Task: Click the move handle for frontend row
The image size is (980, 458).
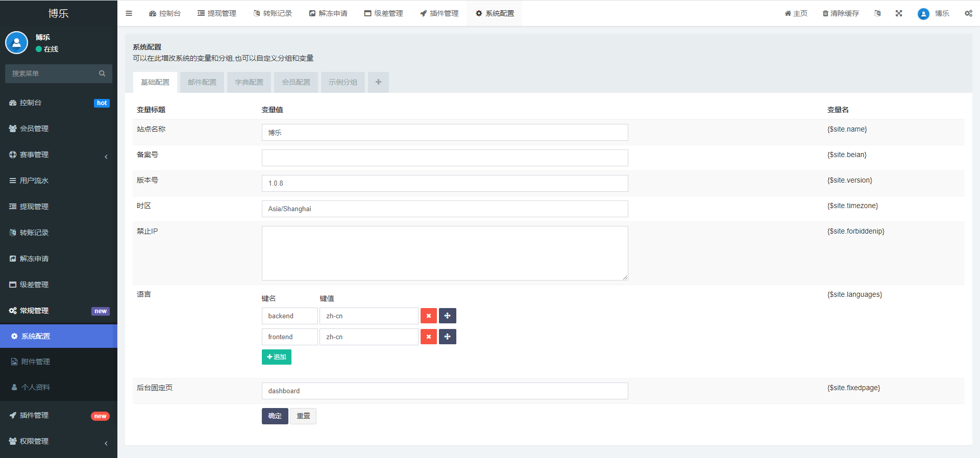Action: point(448,337)
